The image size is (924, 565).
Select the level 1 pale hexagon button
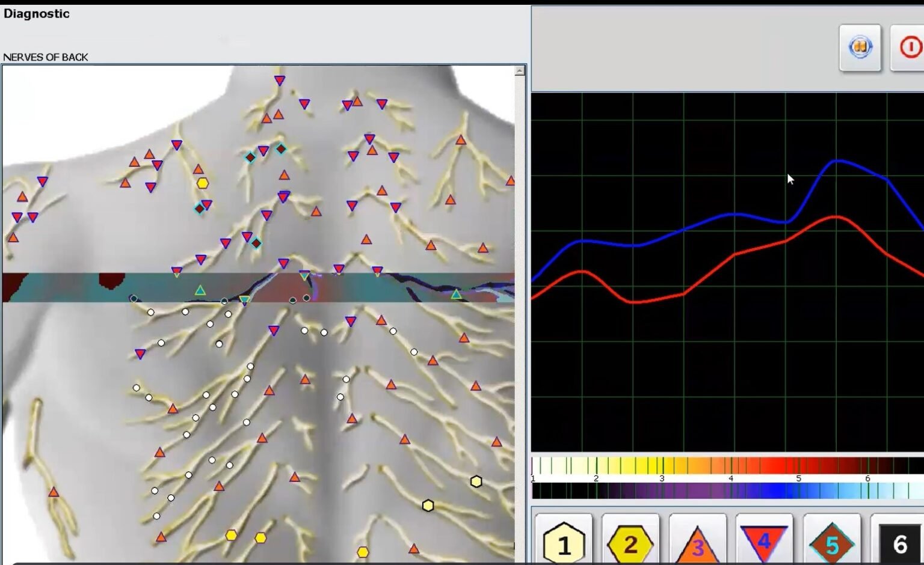[x=564, y=543]
